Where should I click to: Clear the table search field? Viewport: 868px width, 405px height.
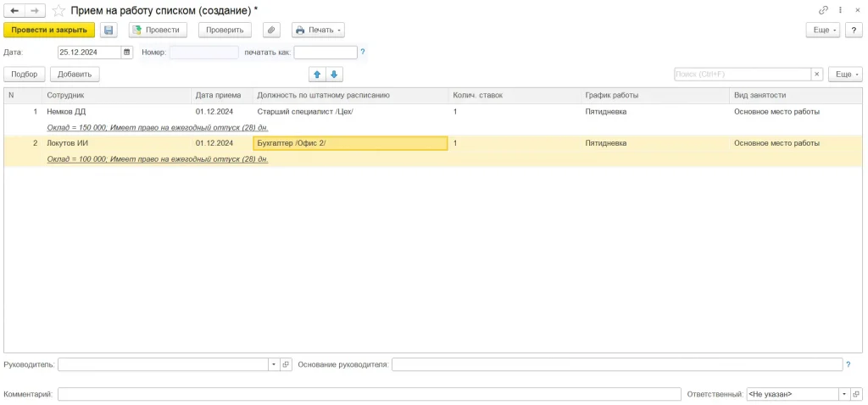[817, 75]
